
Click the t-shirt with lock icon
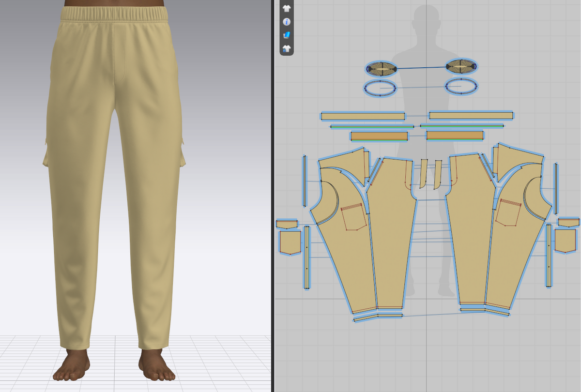point(287,48)
